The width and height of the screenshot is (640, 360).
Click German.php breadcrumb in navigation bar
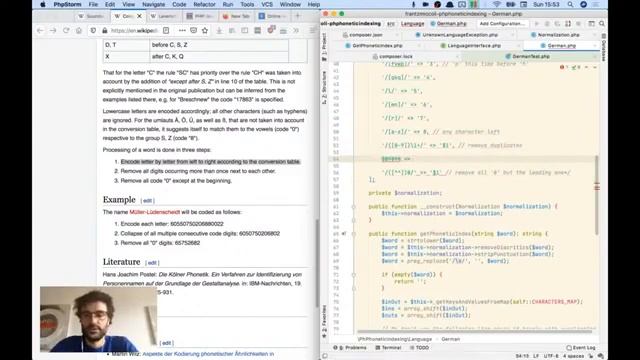click(x=448, y=24)
